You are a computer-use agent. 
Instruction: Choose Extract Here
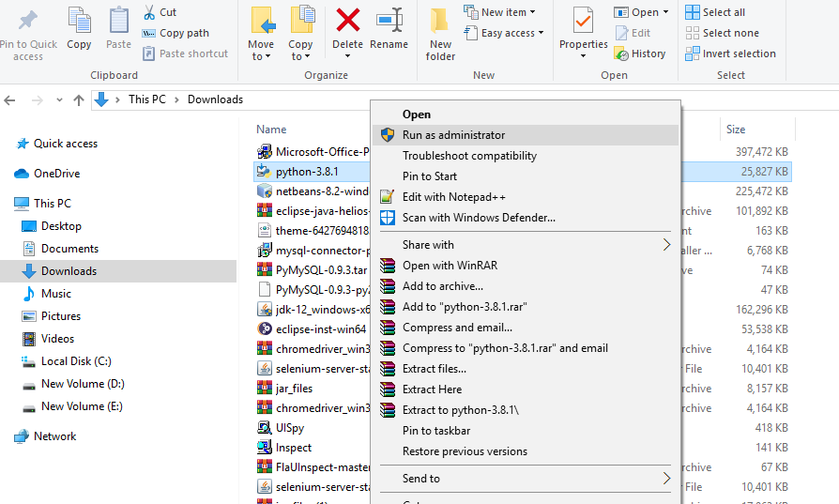tap(525, 389)
